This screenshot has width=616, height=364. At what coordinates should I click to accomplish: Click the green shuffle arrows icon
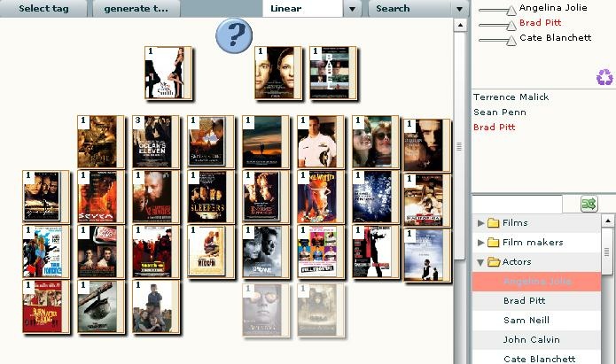[x=589, y=204]
